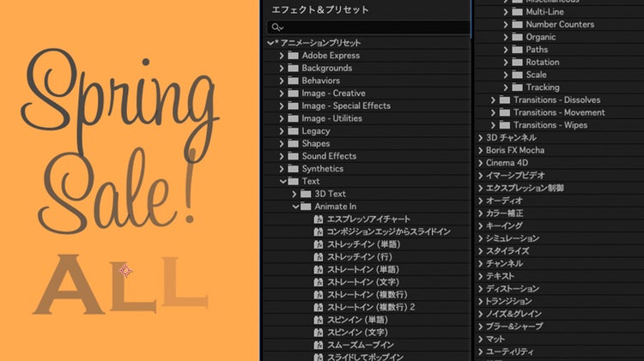Expand the Cinema 4D category
This screenshot has height=361, width=644.
click(x=480, y=163)
